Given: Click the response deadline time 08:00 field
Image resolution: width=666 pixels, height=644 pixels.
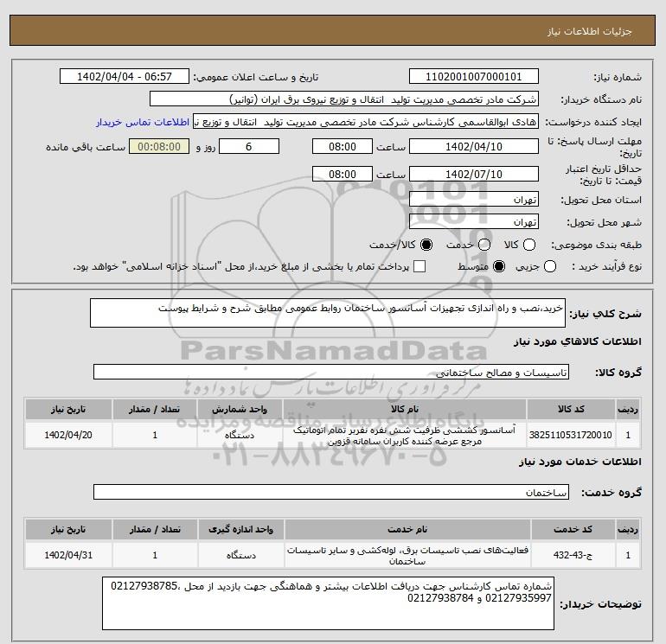Looking at the screenshot, I should (343, 146).
